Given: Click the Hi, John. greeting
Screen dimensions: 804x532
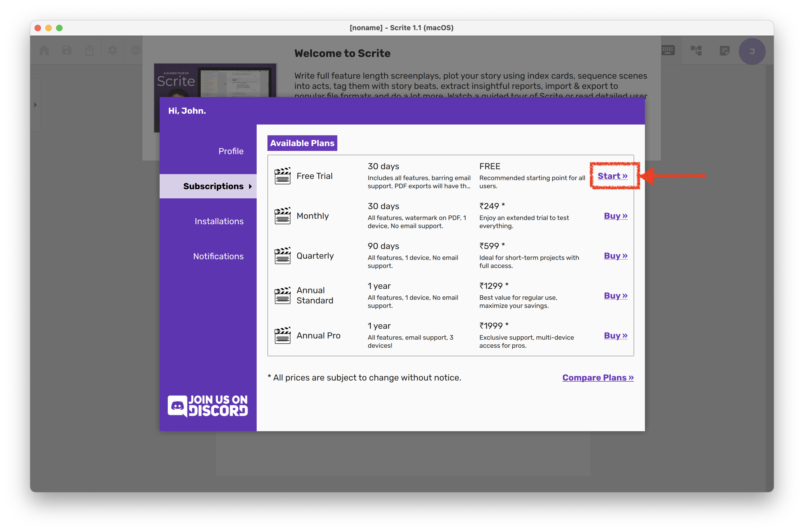Looking at the screenshot, I should [x=187, y=110].
